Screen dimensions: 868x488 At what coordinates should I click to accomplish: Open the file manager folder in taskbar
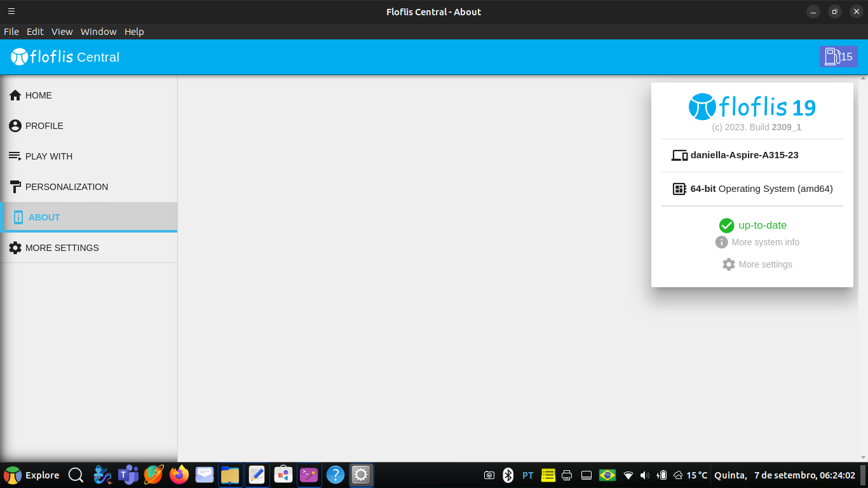230,475
